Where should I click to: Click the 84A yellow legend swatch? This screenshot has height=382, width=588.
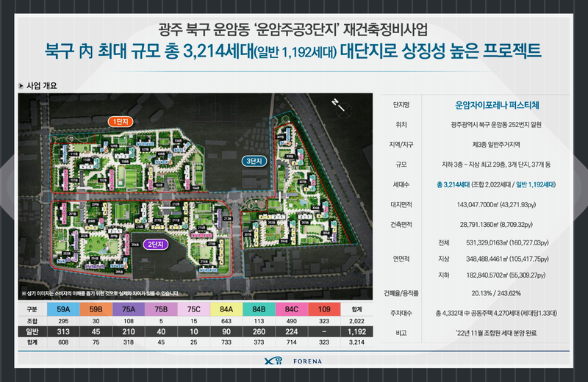226,309
